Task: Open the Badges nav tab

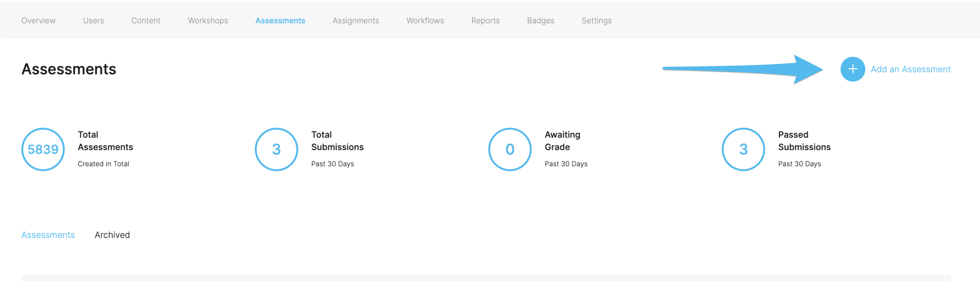Action: (541, 21)
